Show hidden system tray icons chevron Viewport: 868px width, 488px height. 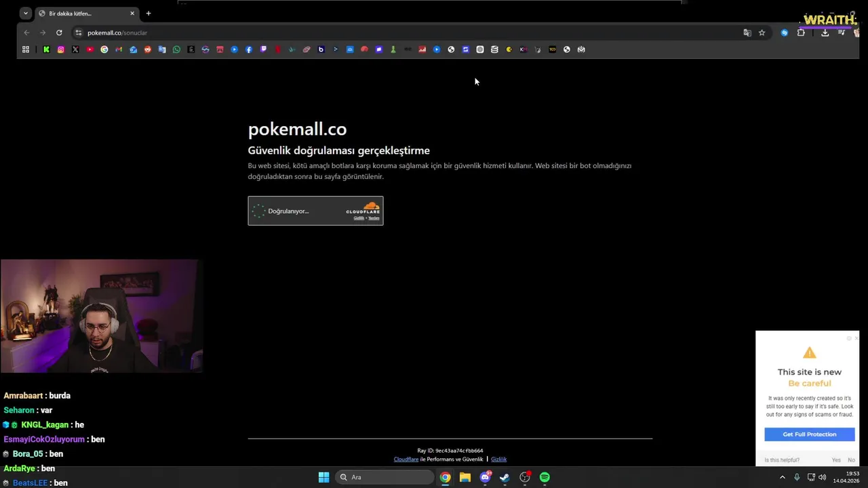[x=782, y=477]
